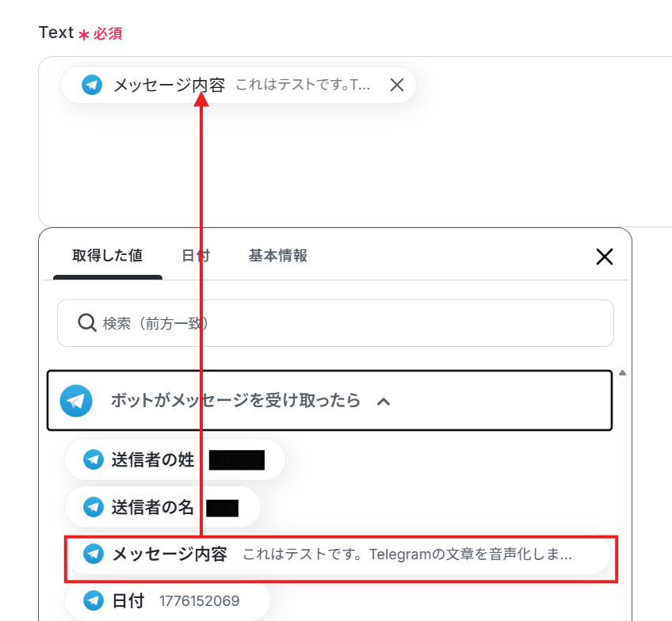Insert the 送信者の姓 value

click(x=175, y=459)
